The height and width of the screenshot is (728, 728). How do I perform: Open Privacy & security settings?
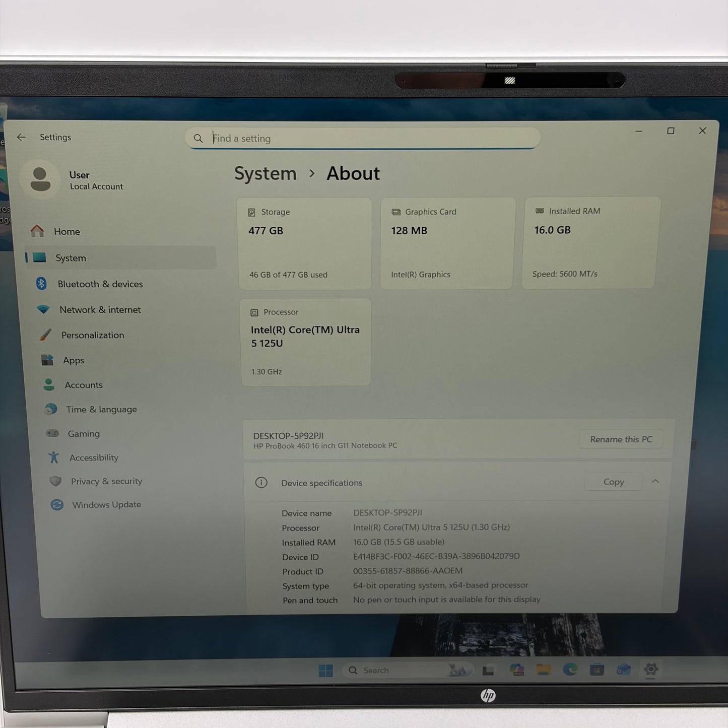(x=106, y=481)
